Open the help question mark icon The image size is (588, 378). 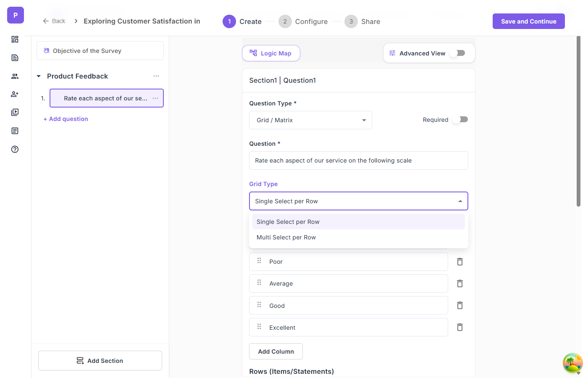(x=15, y=149)
